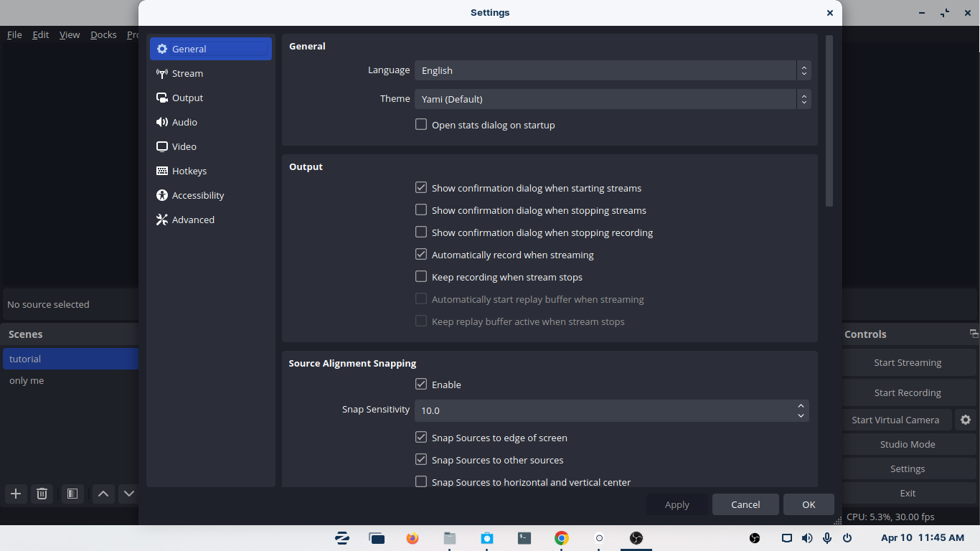
Task: Check Open stats dialog on startup
Action: [421, 124]
